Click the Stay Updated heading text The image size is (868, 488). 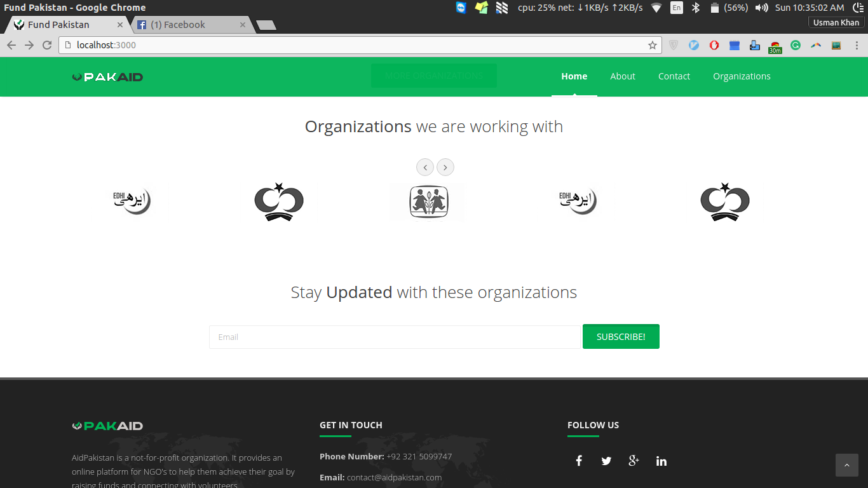[x=434, y=292]
